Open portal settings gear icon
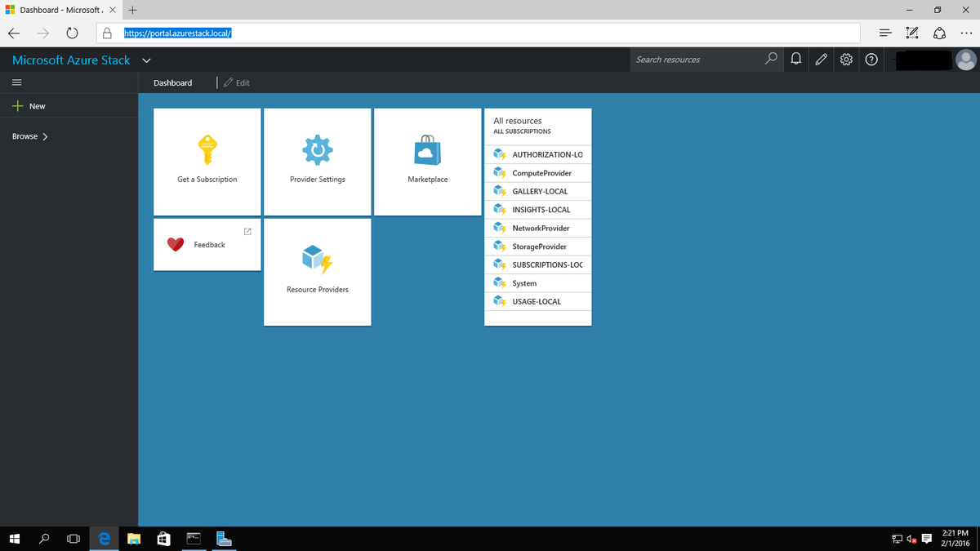The height and width of the screenshot is (551, 980). tap(846, 59)
